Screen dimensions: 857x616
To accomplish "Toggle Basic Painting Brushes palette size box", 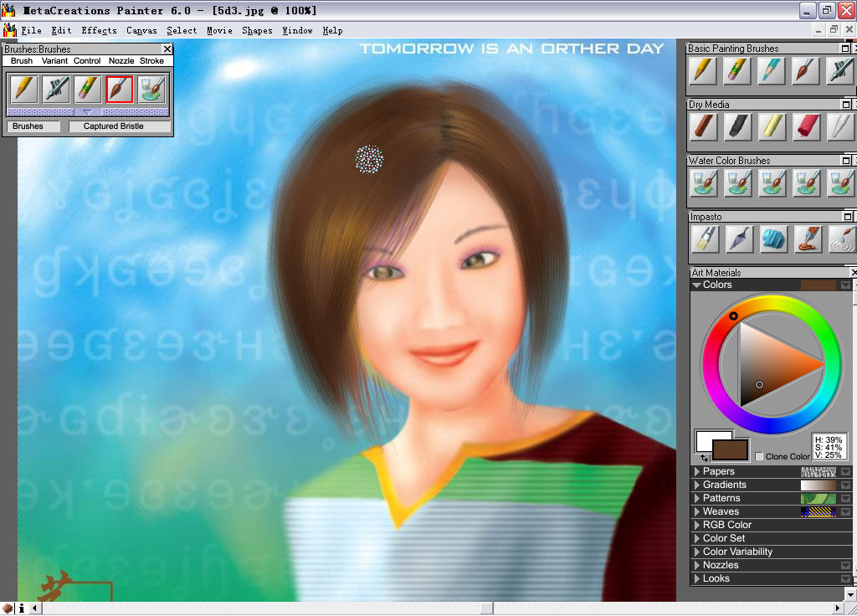I will 845,49.
